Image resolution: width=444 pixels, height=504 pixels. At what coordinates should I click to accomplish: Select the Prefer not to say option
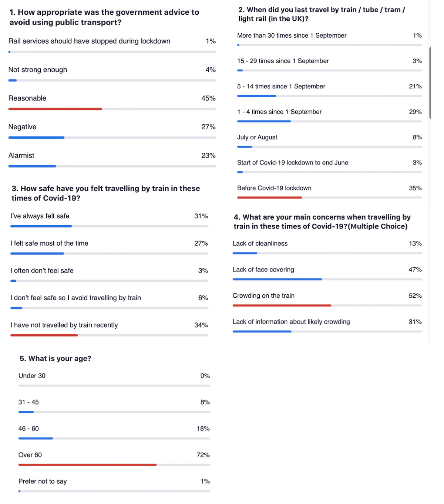tap(43, 481)
